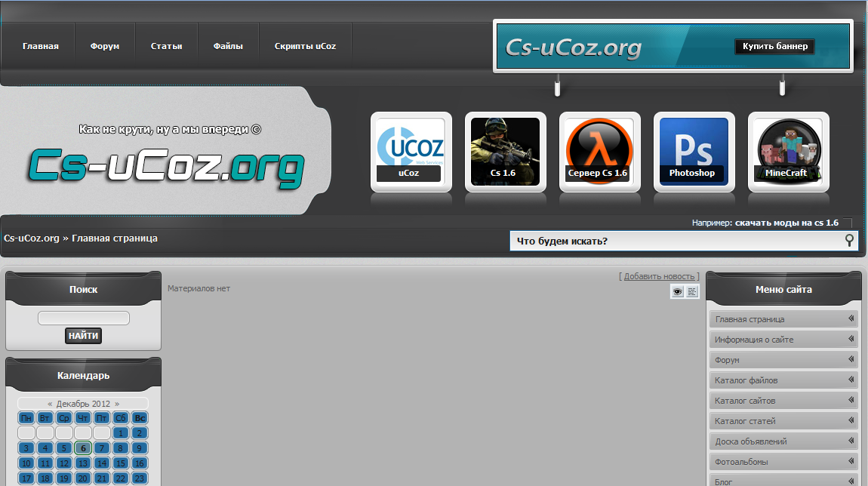The width and height of the screenshot is (868, 486).
Task: Open Файлы in the top navigation
Action: pyautogui.click(x=228, y=46)
